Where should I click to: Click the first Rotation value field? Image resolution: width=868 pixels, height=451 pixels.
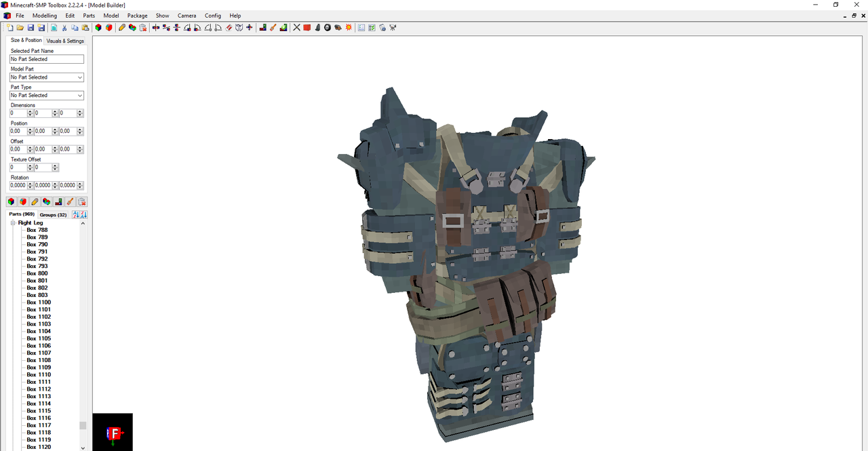pyautogui.click(x=18, y=185)
